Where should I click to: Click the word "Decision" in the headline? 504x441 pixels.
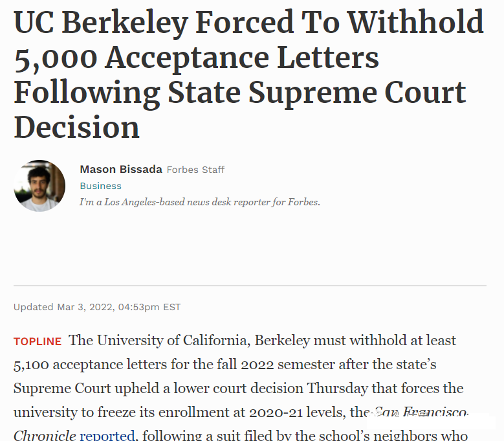point(76,128)
